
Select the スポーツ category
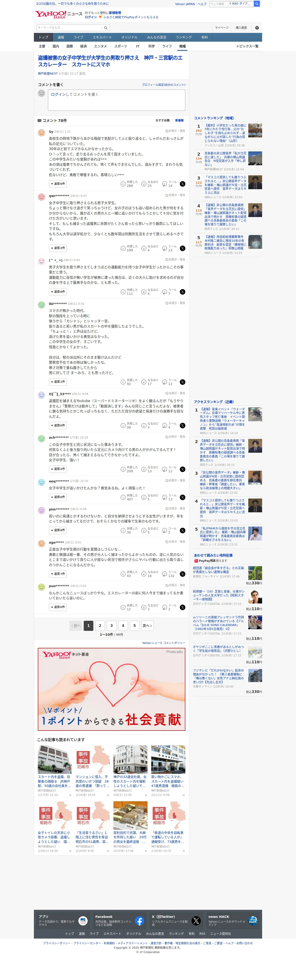click(x=121, y=46)
